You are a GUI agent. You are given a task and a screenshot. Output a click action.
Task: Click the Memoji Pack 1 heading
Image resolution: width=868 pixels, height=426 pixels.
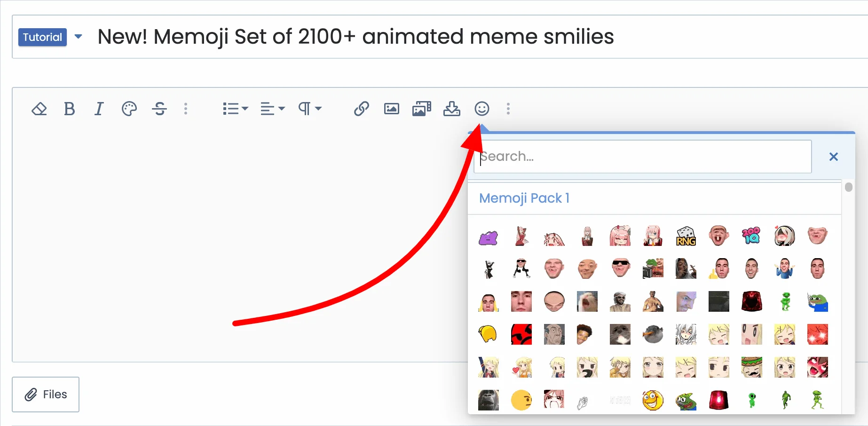[524, 198]
